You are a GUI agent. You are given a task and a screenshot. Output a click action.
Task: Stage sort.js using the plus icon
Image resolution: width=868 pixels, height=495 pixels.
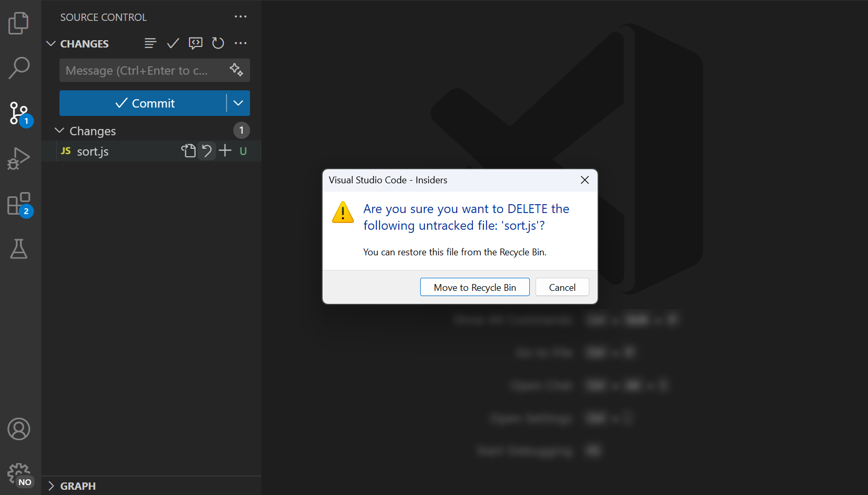pyautogui.click(x=225, y=151)
